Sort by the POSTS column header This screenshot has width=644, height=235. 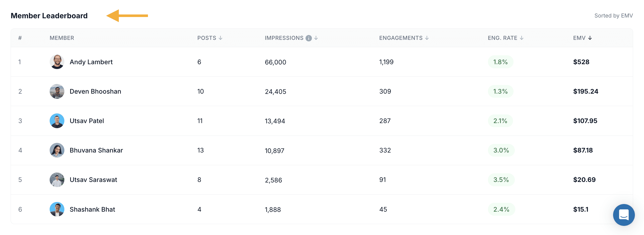click(207, 38)
